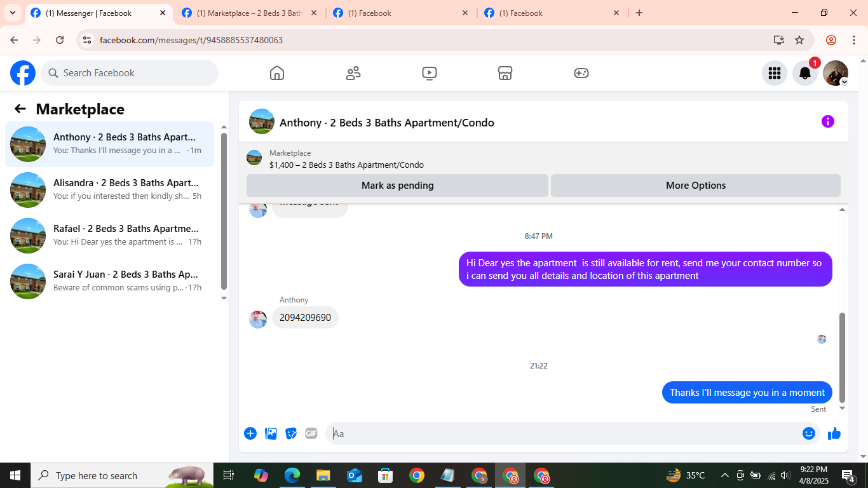Switch to the third tab titled (1) Facebook

point(400,13)
